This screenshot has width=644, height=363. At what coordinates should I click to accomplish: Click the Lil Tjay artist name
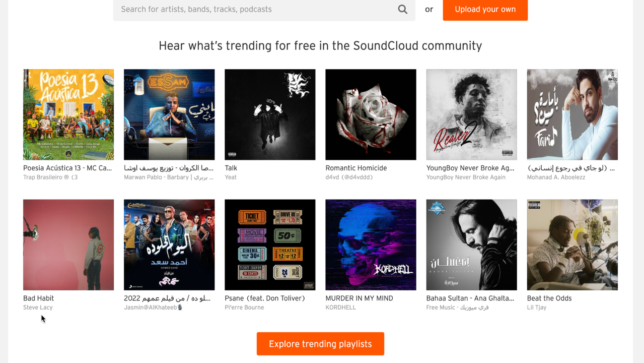536,307
